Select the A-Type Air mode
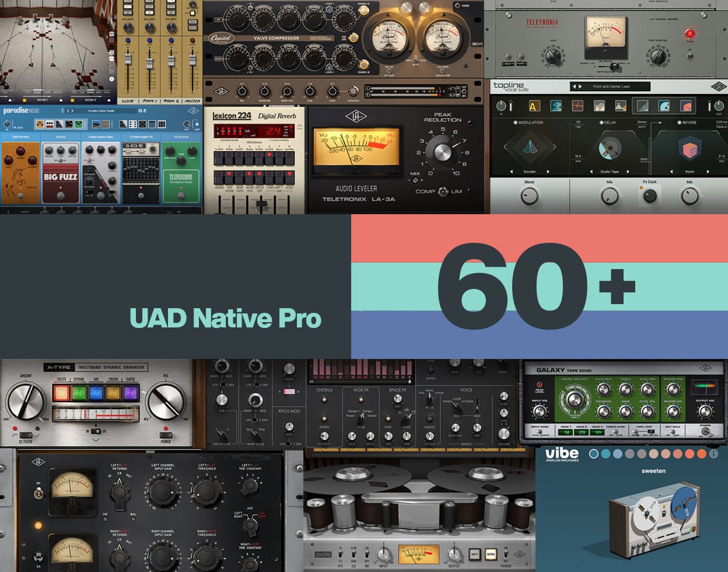 pos(95,392)
